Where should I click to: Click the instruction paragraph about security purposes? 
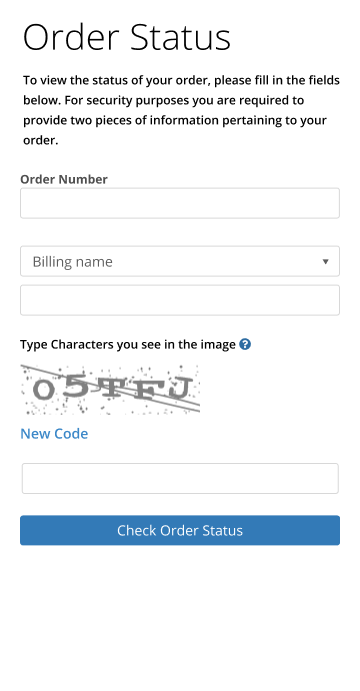[181, 110]
